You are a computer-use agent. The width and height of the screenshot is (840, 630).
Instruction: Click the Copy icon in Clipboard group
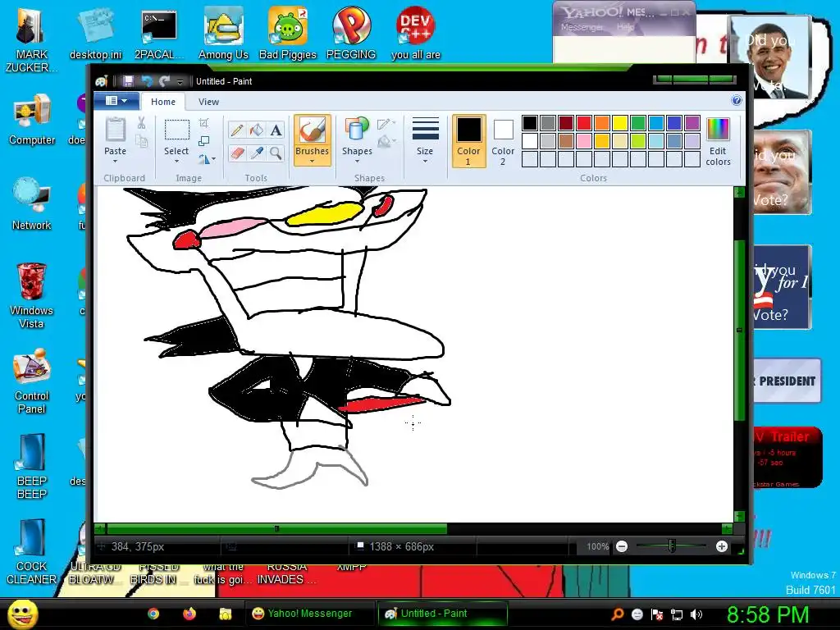pos(141,141)
